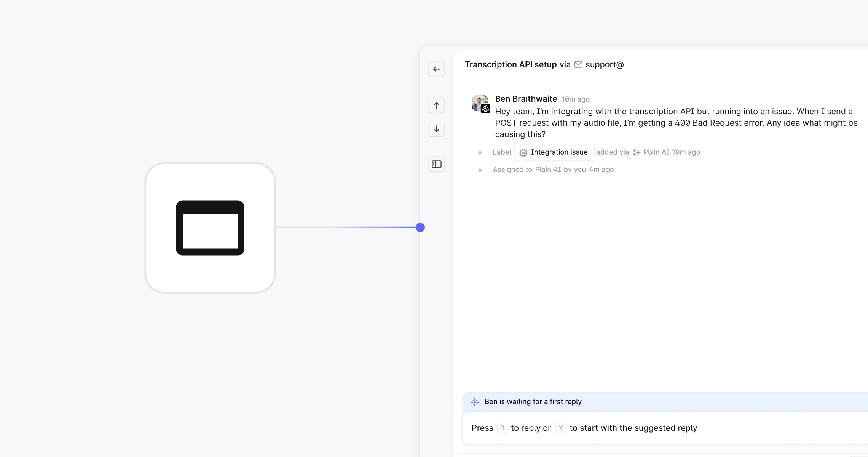Click the 'Ben Braithwaite' sender name
Screen dimensions: 868x457
[x=526, y=99]
